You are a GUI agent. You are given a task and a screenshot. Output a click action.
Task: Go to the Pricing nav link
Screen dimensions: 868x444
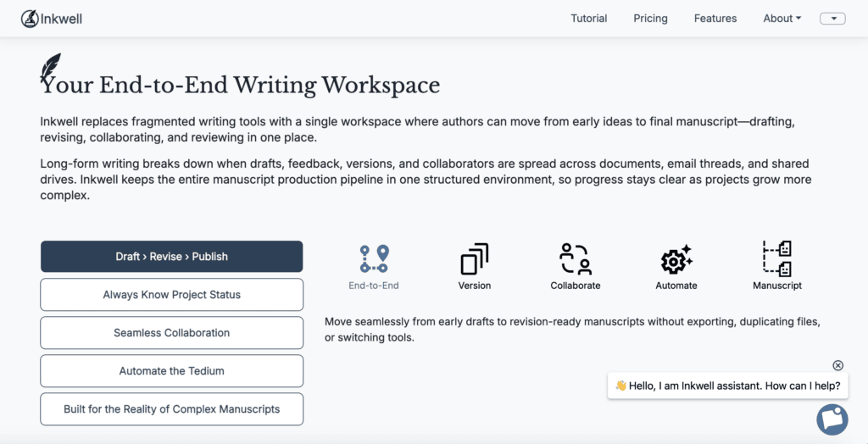click(x=650, y=19)
